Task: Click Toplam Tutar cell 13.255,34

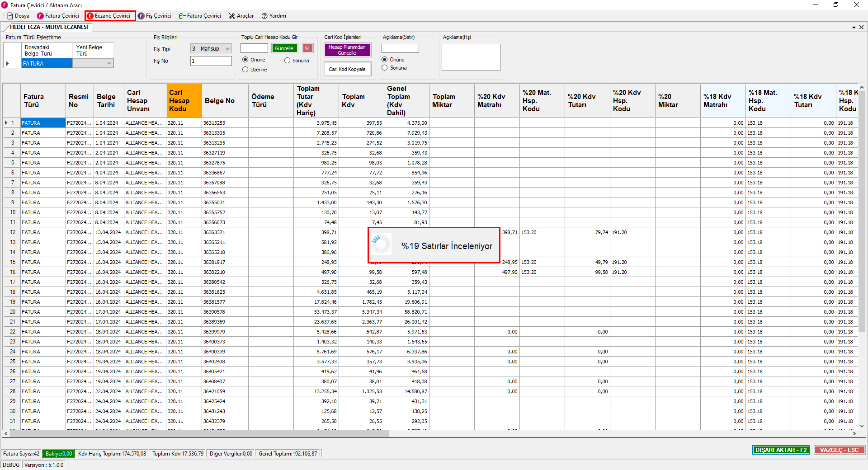Action: [316, 391]
